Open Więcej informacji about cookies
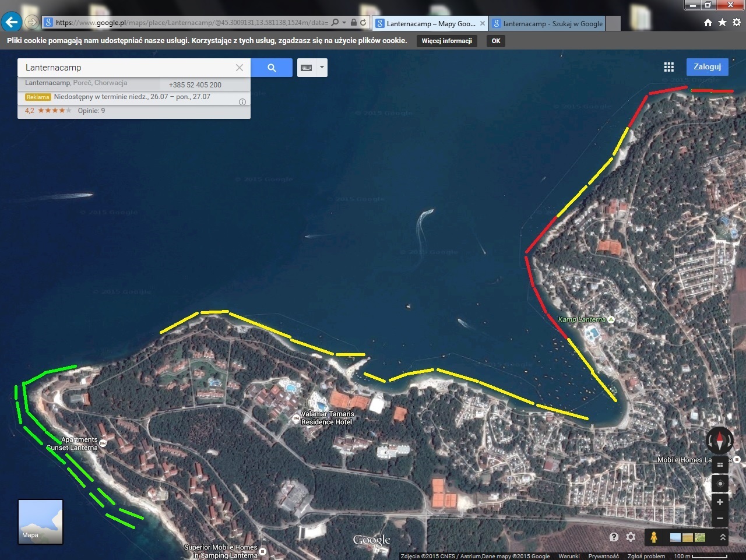The image size is (746, 560). tap(447, 41)
